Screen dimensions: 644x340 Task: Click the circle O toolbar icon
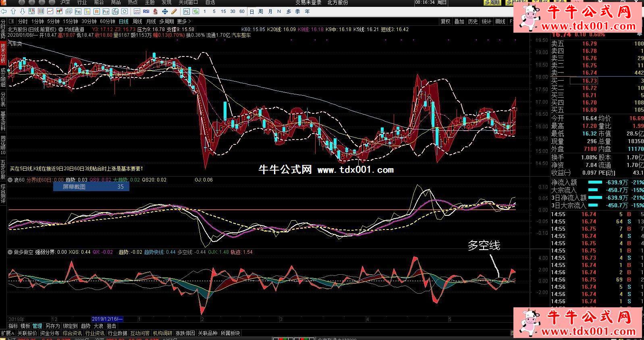pyautogui.click(x=125, y=12)
